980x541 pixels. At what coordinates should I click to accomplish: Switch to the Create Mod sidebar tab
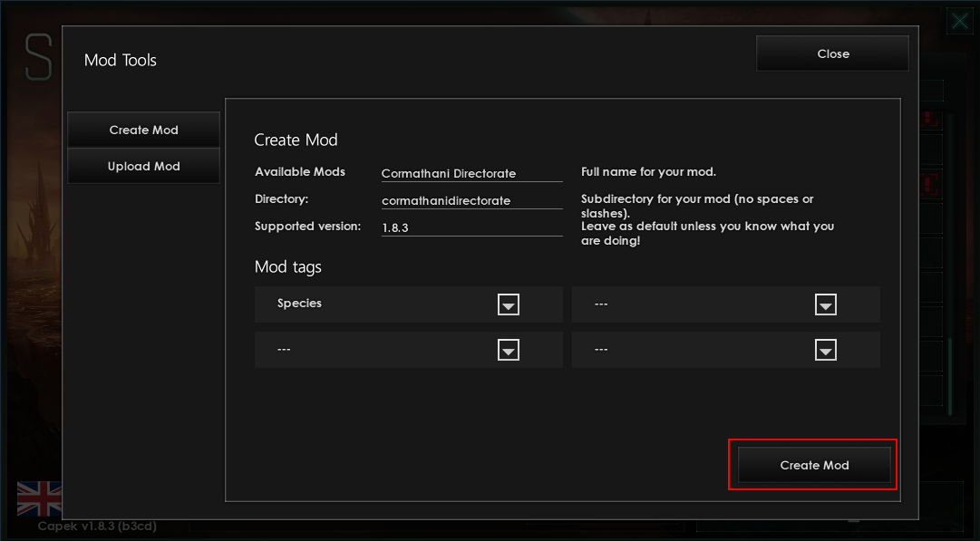[143, 130]
